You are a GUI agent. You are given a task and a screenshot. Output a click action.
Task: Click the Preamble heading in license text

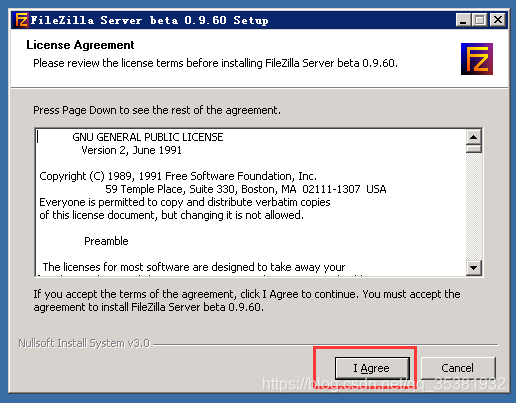click(x=106, y=241)
